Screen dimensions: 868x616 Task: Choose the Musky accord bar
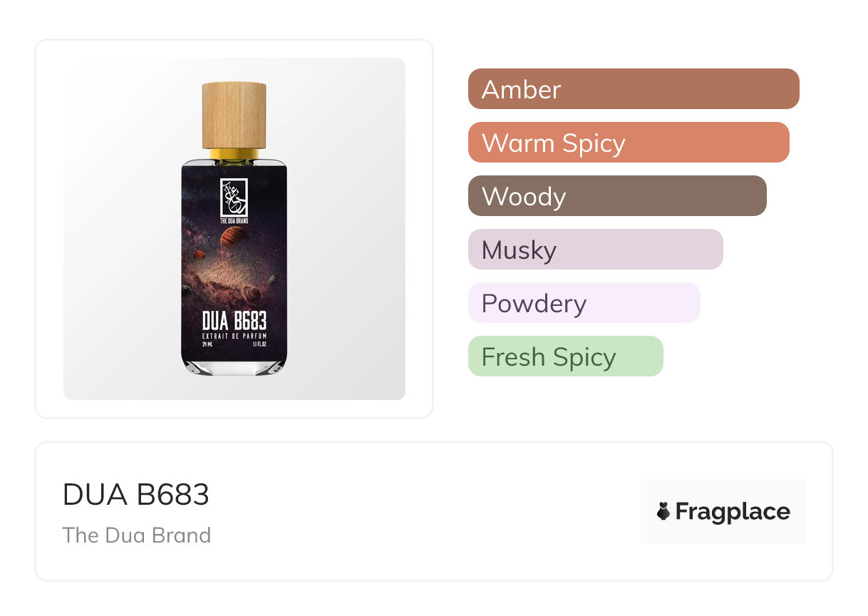pos(596,250)
